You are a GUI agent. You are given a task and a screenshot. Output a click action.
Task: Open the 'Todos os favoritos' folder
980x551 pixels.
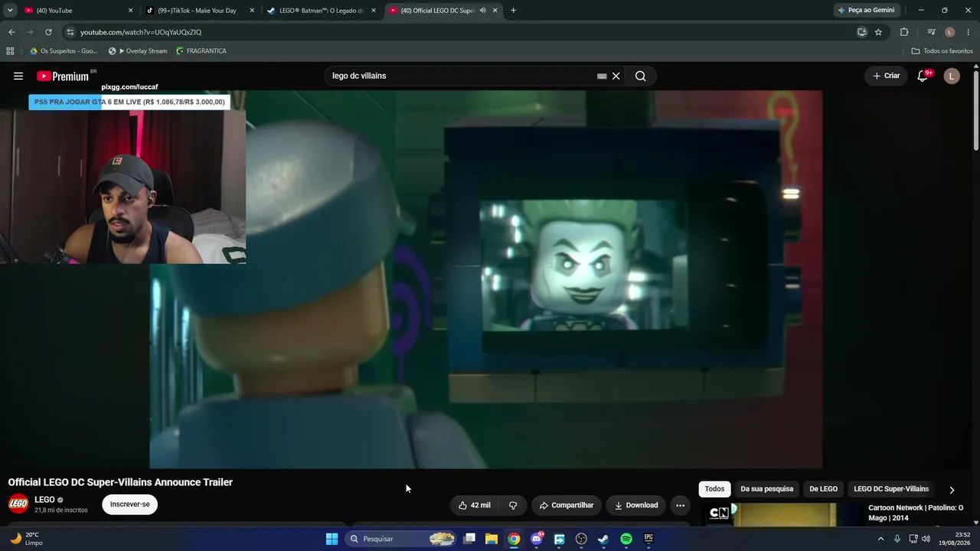942,51
